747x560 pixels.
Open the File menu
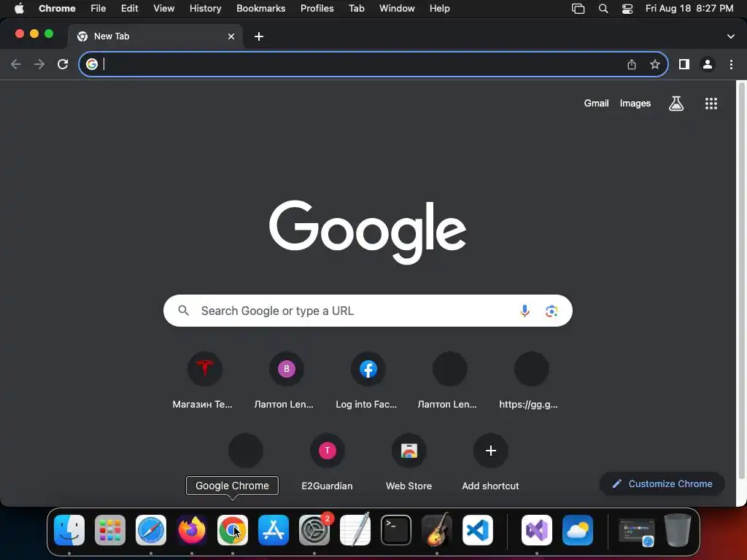point(98,9)
